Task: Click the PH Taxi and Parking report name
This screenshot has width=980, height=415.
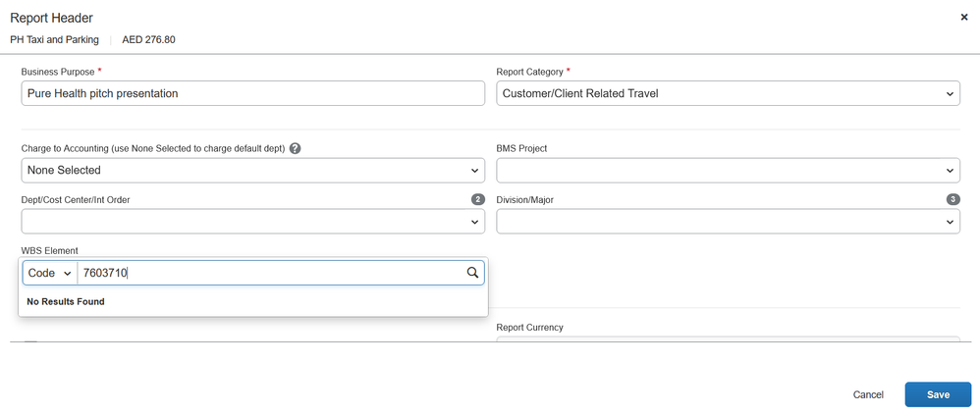Action: coord(54,40)
